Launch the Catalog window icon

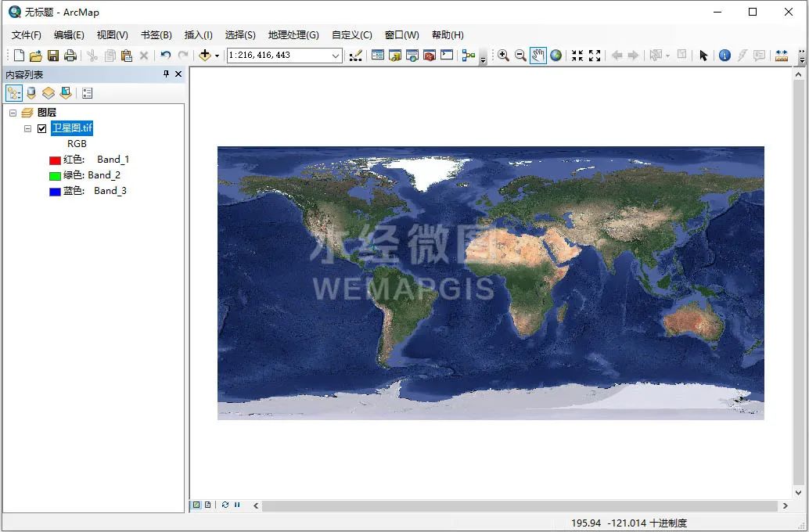pyautogui.click(x=395, y=55)
